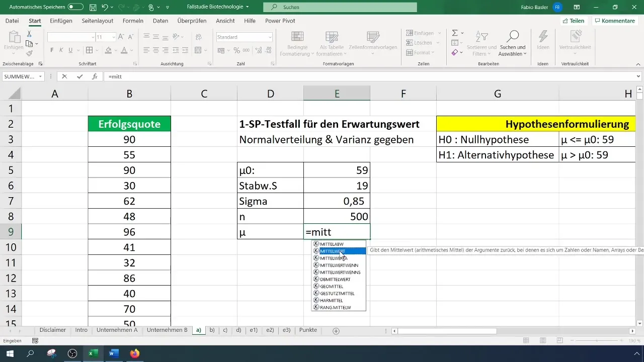The width and height of the screenshot is (644, 362).
Task: Expand the formula bar chevron
Action: click(638, 77)
